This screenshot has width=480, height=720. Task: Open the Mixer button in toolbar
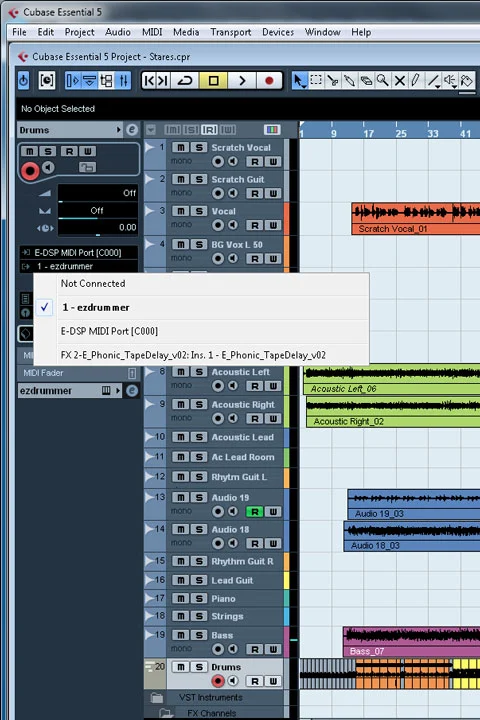click(124, 81)
